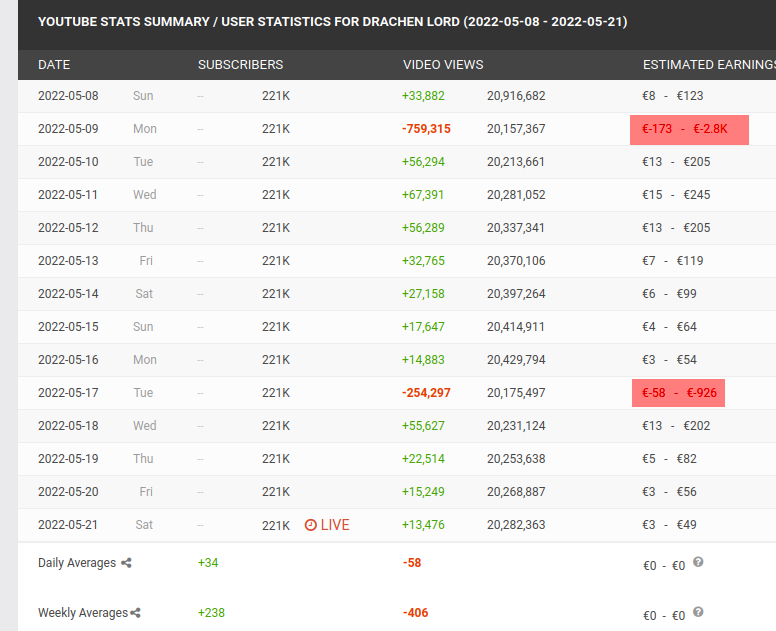Click total views 20,157,367

click(516, 129)
